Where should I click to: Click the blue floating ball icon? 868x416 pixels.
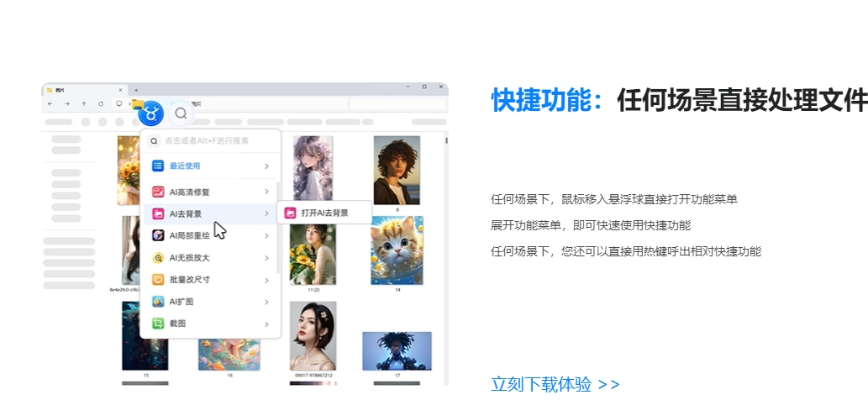(150, 113)
